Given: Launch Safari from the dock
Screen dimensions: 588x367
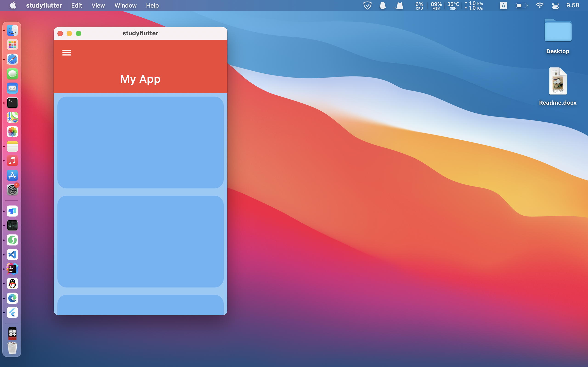Looking at the screenshot, I should pyautogui.click(x=12, y=59).
